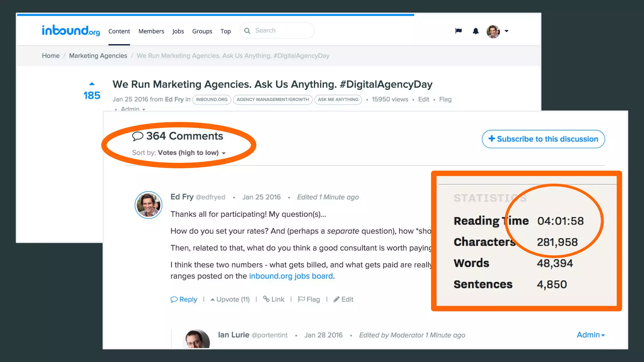Subscribe to this discussion
This screenshot has height=362, width=644.
(x=543, y=139)
